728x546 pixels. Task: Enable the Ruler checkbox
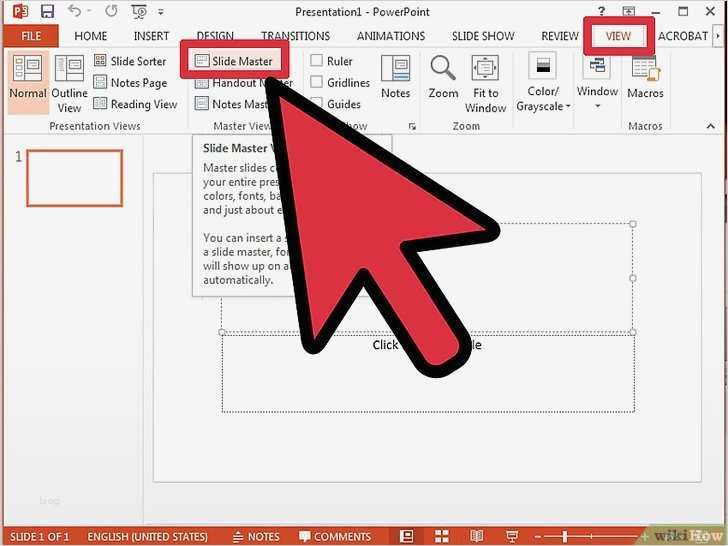(x=317, y=60)
